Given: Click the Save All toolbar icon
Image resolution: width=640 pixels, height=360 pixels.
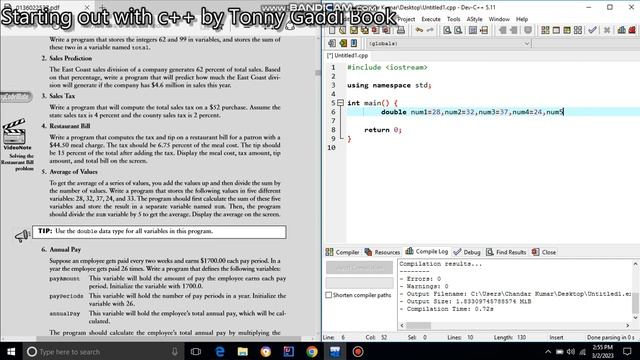Looking at the screenshot, I should (364, 30).
